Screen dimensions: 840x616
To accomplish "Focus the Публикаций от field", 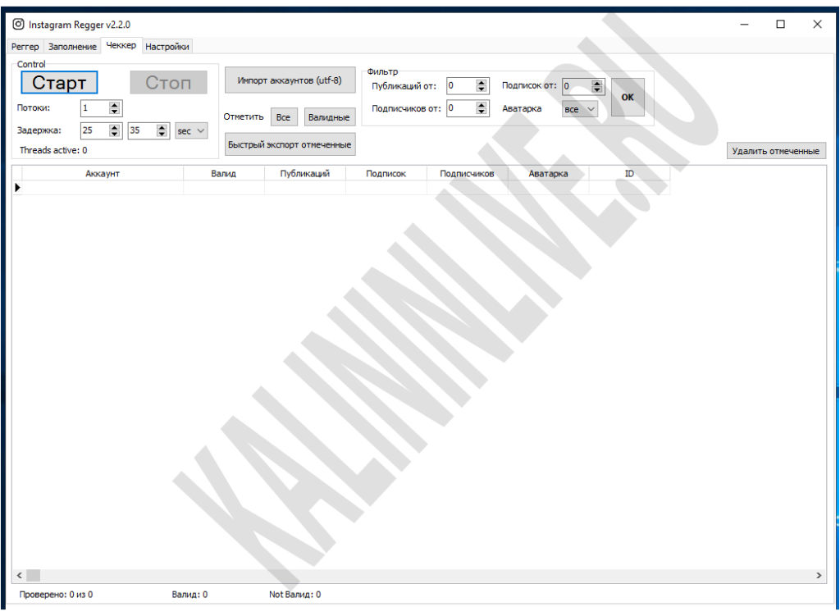I will (x=461, y=85).
